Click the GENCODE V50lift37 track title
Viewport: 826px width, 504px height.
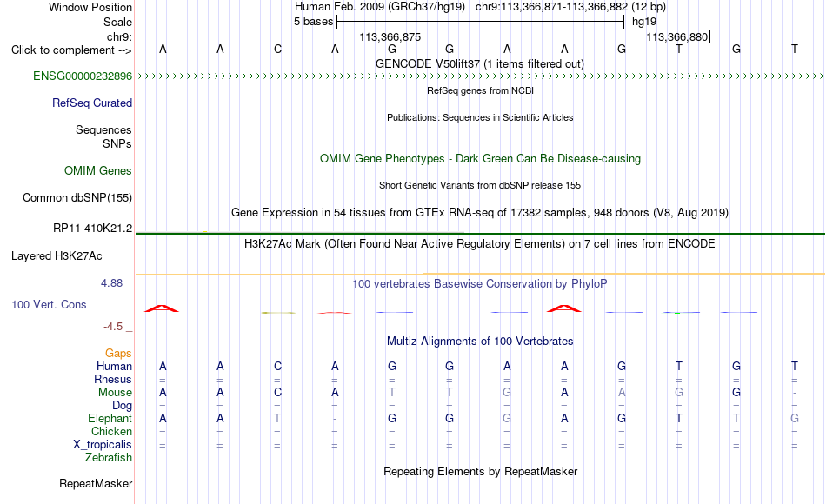[479, 63]
